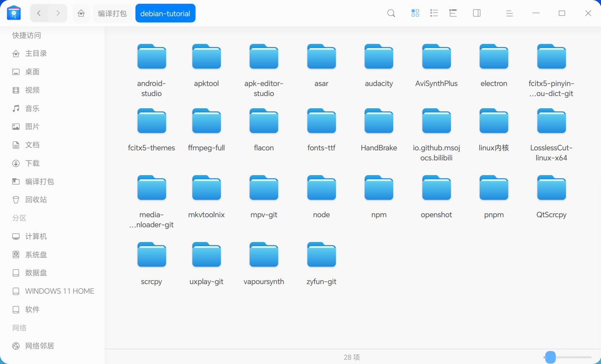Select the QtScrcpy folder
This screenshot has height=364, width=601.
(x=551, y=196)
